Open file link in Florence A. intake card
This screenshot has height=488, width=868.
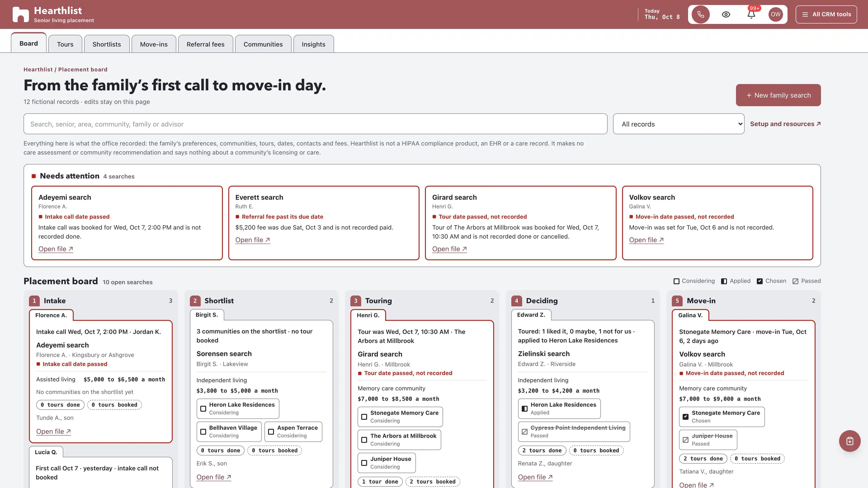[x=54, y=432]
